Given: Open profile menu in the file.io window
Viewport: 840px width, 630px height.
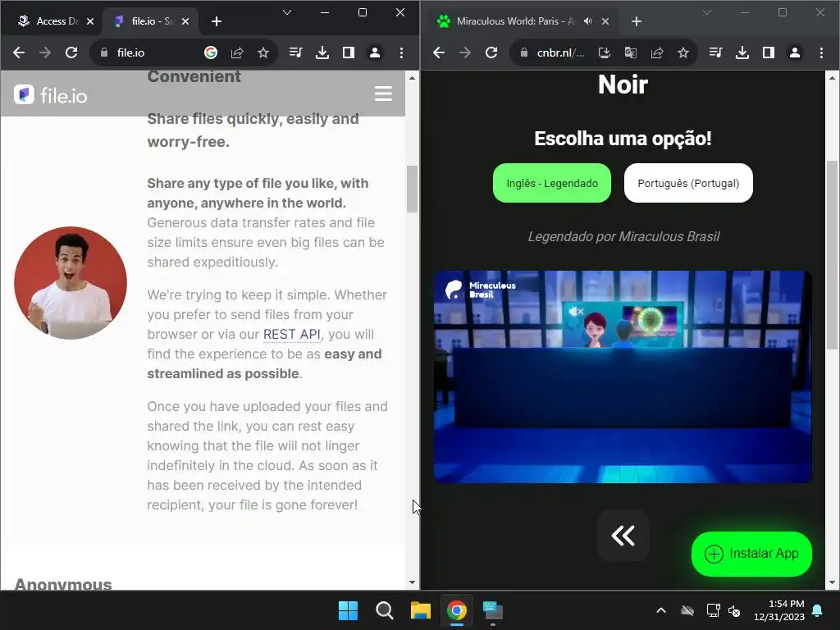Looking at the screenshot, I should pyautogui.click(x=374, y=52).
